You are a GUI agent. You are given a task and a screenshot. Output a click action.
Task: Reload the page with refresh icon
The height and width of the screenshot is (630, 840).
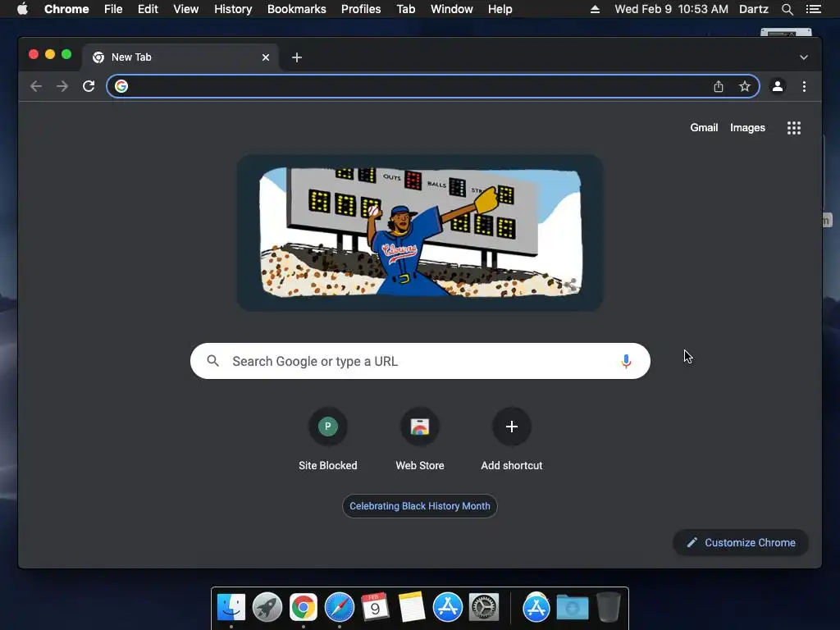pyautogui.click(x=89, y=86)
